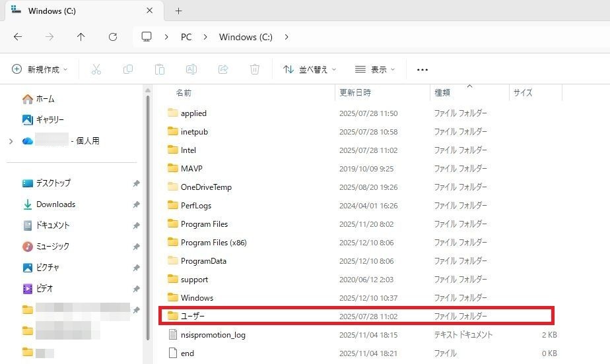
Task: Expand the OneDrive 個人用 tree node
Action: [11, 141]
